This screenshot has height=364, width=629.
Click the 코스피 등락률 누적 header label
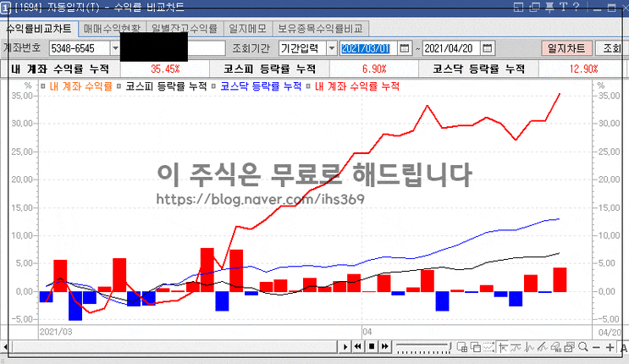coord(269,69)
